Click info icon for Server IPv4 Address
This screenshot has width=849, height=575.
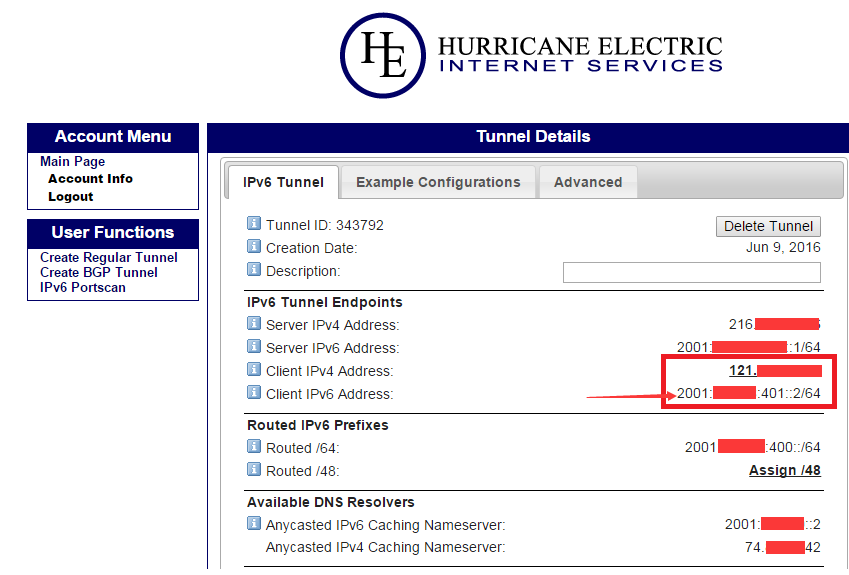coord(254,324)
